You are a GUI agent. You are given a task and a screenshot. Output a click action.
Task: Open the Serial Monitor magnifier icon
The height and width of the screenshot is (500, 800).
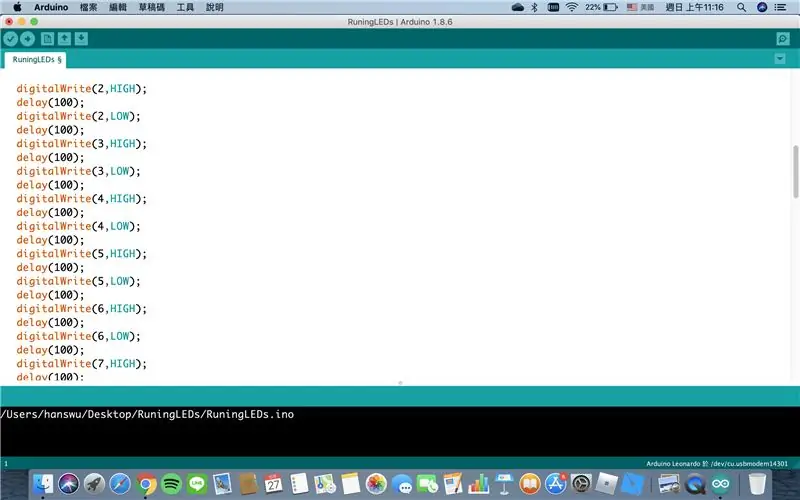coord(783,39)
